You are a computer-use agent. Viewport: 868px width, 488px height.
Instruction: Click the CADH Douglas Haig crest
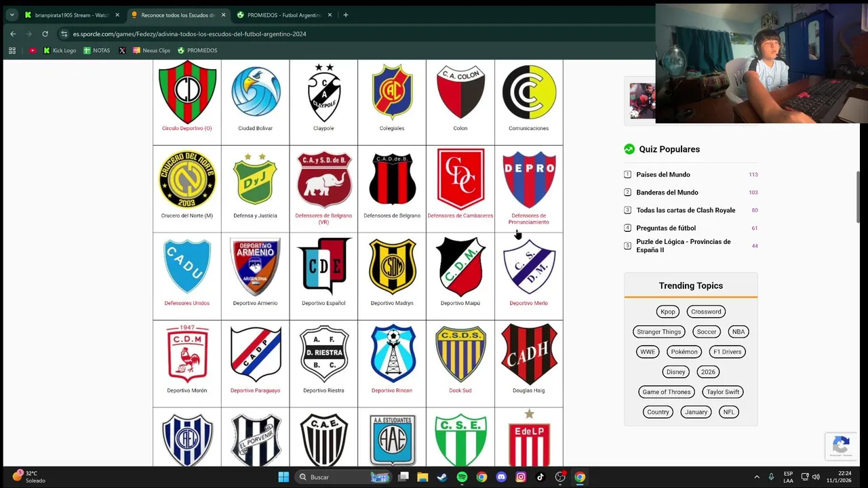[x=529, y=354]
